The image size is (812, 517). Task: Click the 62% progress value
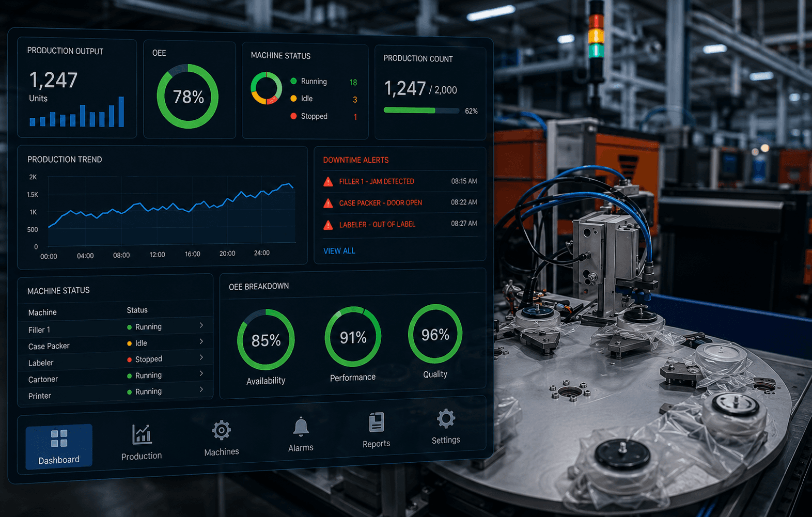pyautogui.click(x=471, y=111)
